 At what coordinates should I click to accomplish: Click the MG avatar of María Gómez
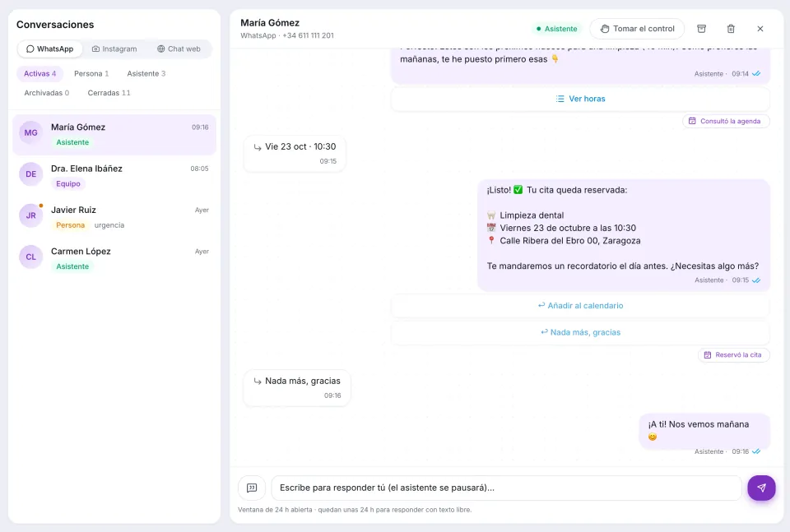pos(30,133)
